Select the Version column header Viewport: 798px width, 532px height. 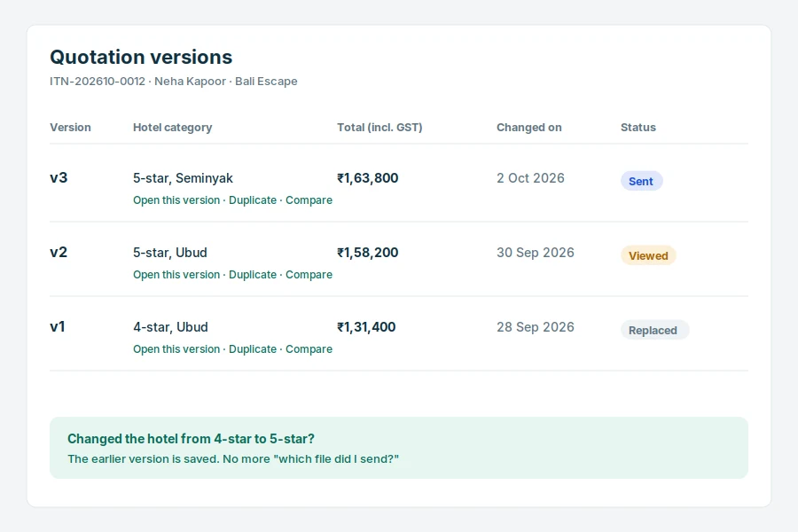click(x=70, y=128)
